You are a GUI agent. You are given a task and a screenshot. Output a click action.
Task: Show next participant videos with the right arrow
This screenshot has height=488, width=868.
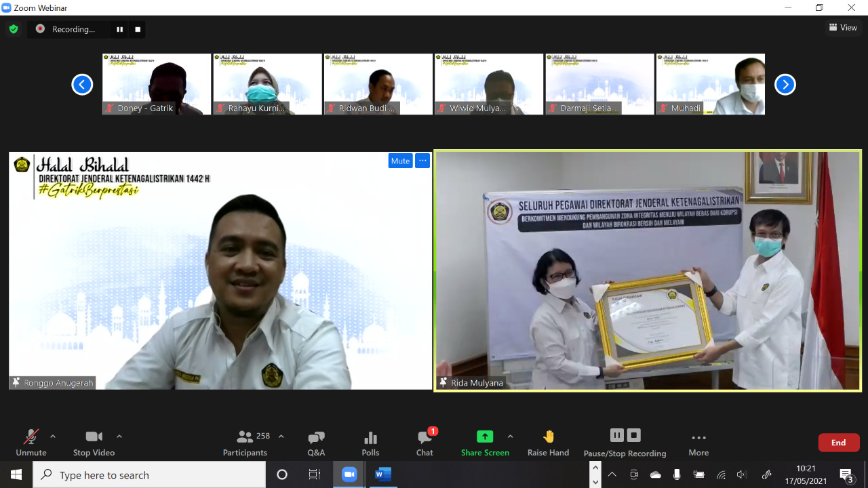click(x=785, y=84)
